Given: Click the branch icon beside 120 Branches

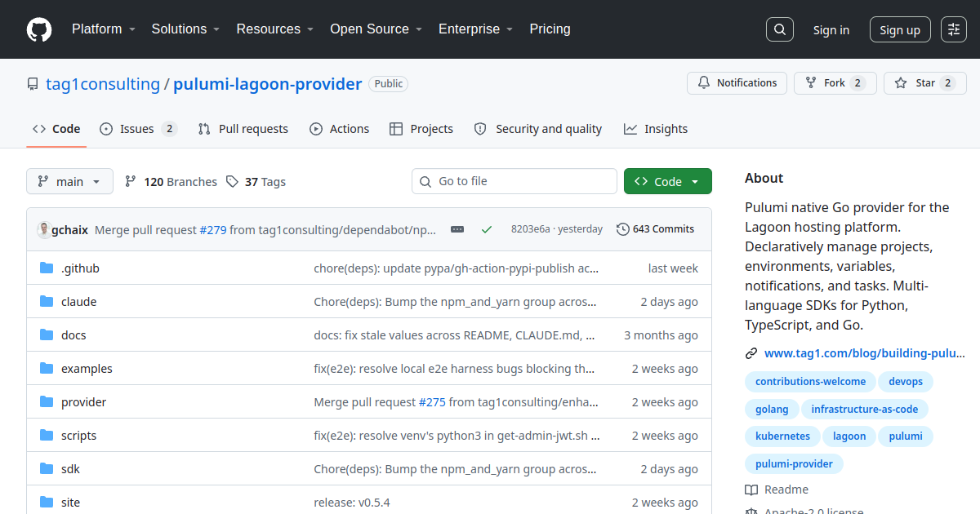Looking at the screenshot, I should [x=131, y=181].
